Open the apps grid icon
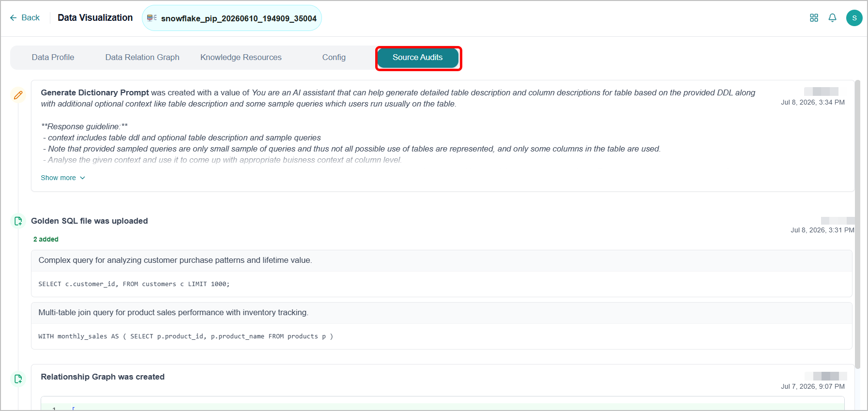The image size is (868, 411). [x=814, y=18]
